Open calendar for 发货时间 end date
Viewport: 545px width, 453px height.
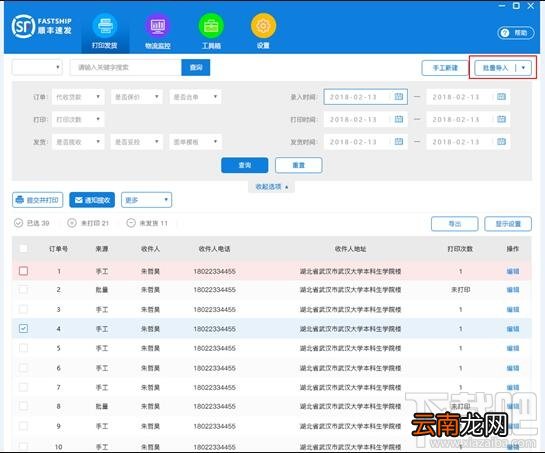pos(501,141)
